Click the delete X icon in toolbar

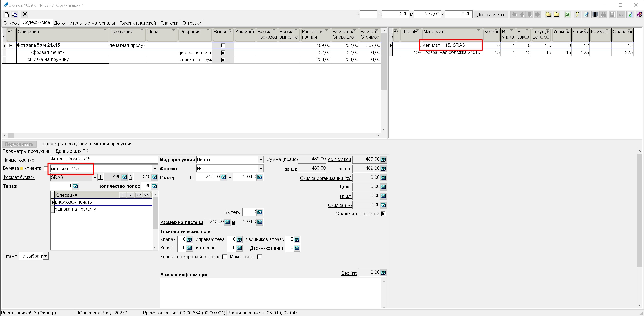pyautogui.click(x=25, y=15)
